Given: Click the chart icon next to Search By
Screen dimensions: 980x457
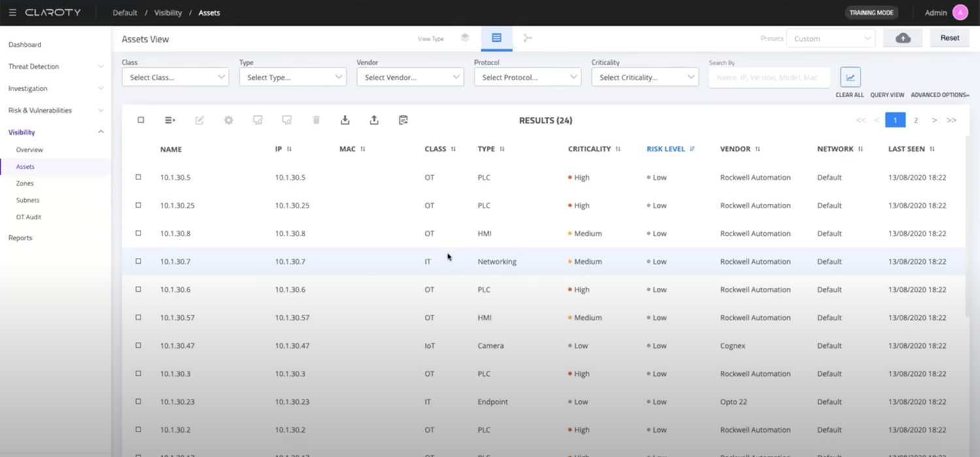Looking at the screenshot, I should pos(850,77).
